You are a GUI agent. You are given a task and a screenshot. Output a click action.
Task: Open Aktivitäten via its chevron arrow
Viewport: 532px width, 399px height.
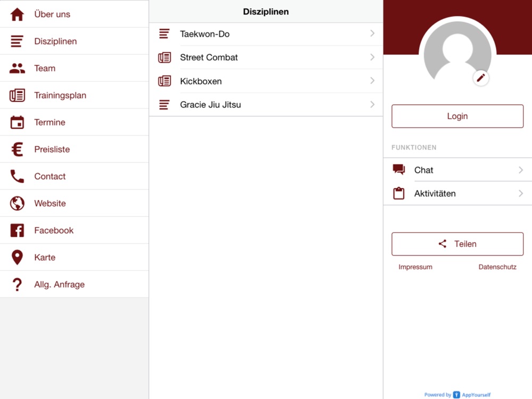click(521, 194)
